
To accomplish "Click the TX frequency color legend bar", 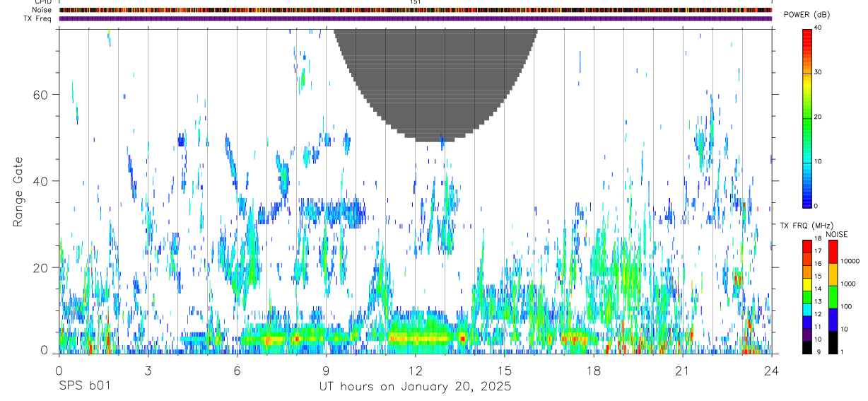I will coord(807,296).
